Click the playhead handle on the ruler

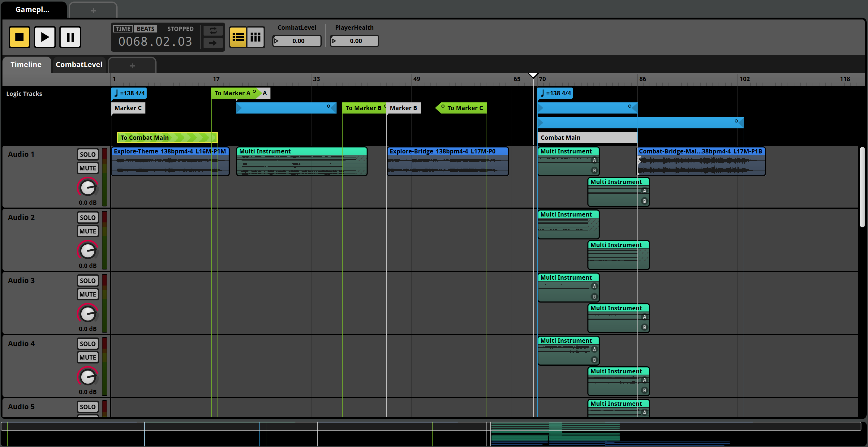click(x=533, y=75)
